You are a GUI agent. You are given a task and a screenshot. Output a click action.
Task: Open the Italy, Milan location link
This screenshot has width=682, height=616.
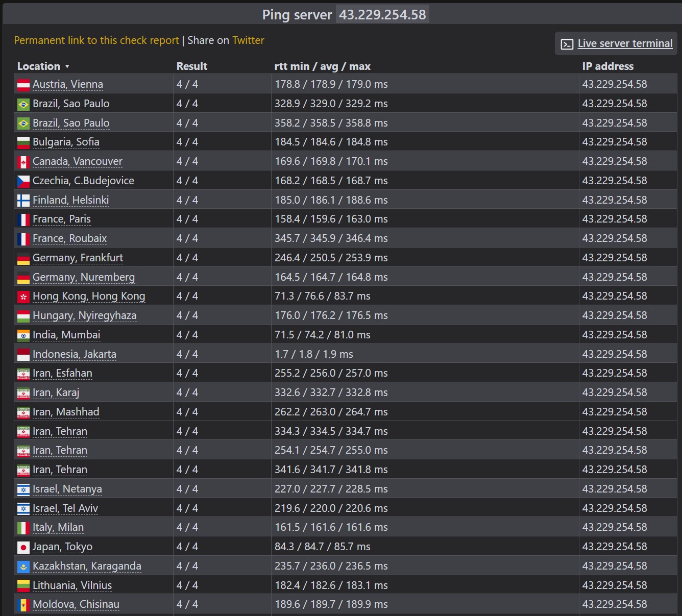[58, 527]
